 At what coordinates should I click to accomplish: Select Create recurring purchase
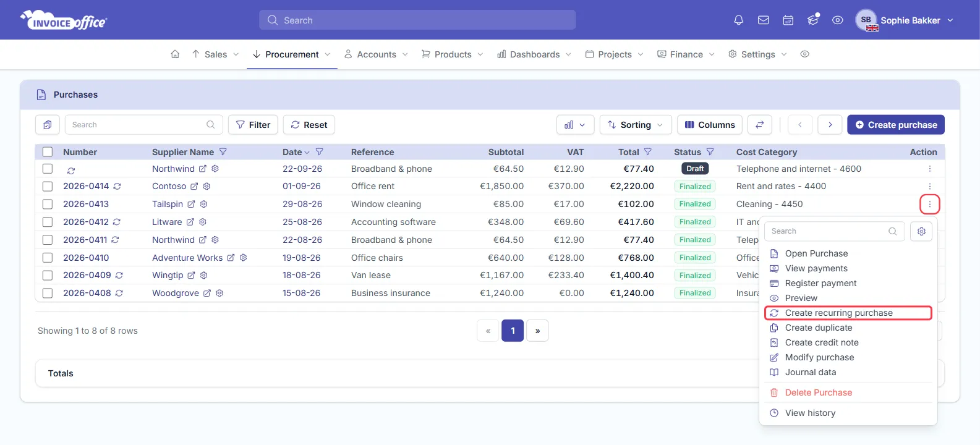[848, 313]
